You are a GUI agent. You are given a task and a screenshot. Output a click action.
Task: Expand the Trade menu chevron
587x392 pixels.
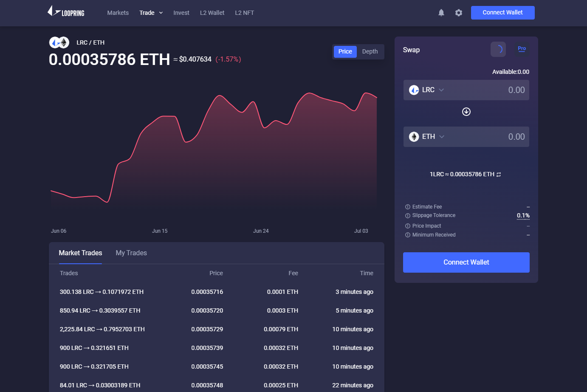point(161,13)
